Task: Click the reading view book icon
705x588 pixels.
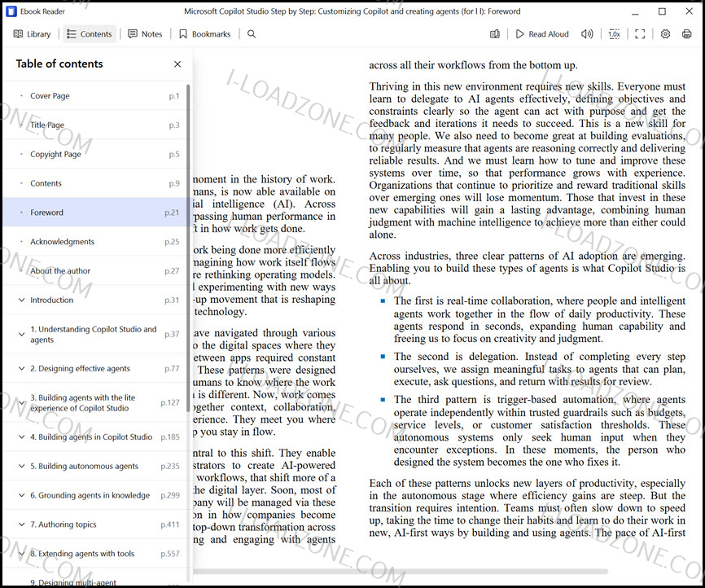Action: pos(495,33)
